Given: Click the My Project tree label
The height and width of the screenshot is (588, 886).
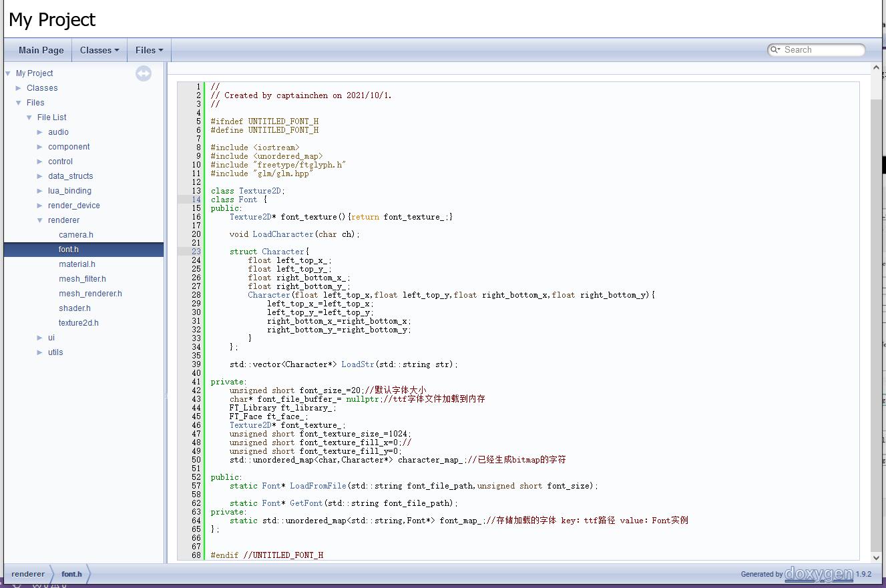Looking at the screenshot, I should (35, 73).
